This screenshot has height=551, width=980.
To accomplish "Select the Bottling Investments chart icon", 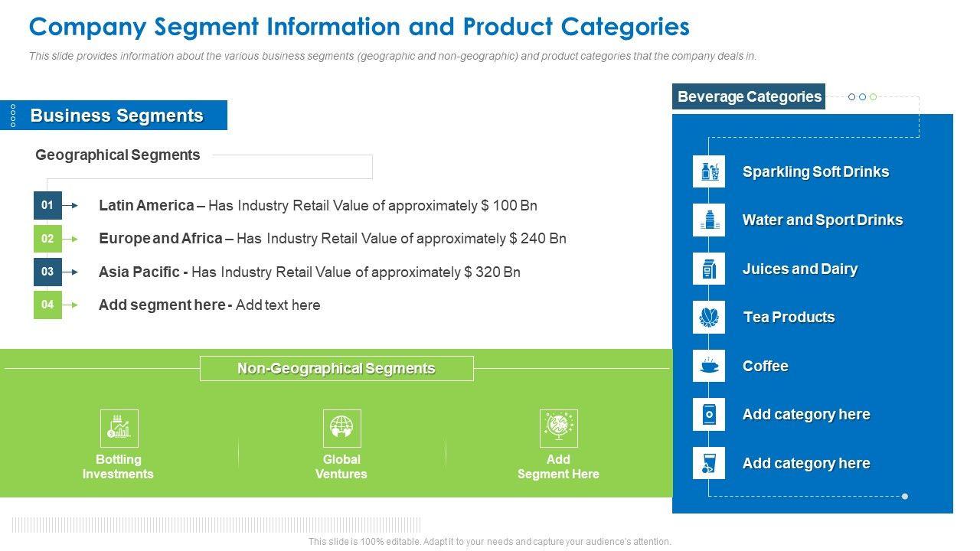I will click(119, 428).
